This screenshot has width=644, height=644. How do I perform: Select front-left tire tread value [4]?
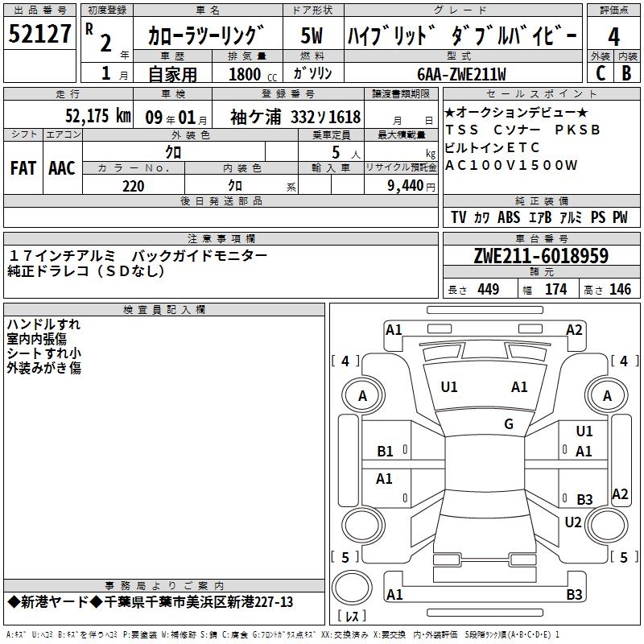[x=345, y=361]
